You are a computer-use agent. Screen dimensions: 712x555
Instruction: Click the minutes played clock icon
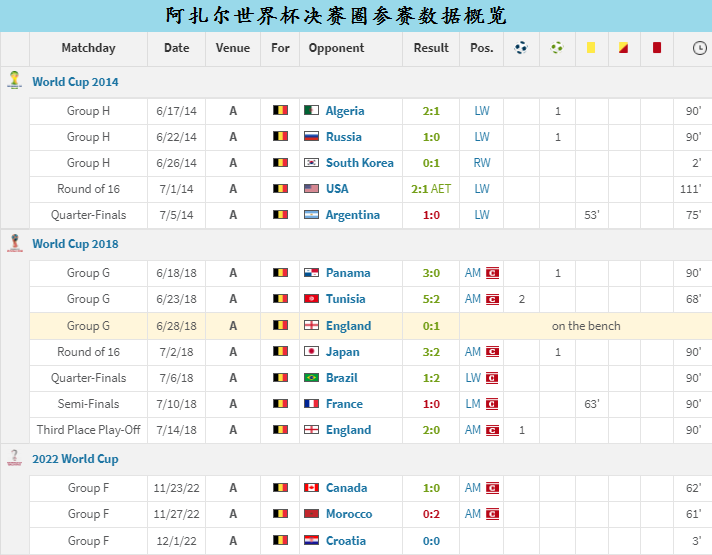click(698, 47)
